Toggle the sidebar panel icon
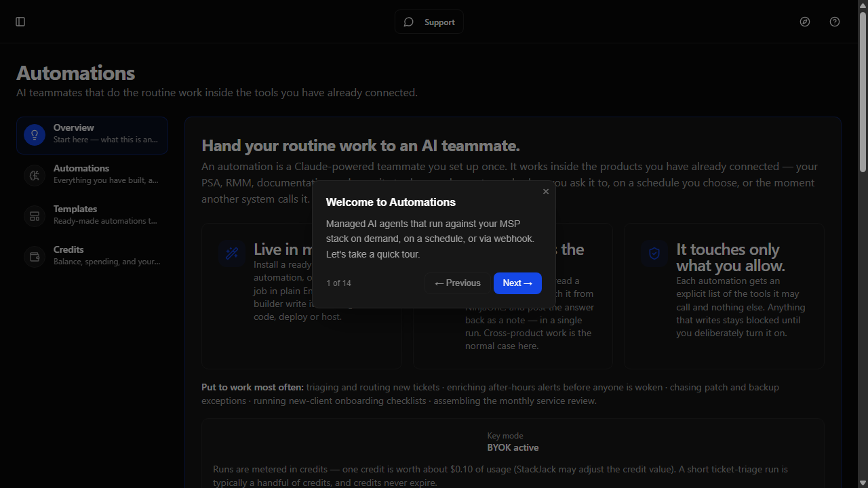868x488 pixels. 20,22
